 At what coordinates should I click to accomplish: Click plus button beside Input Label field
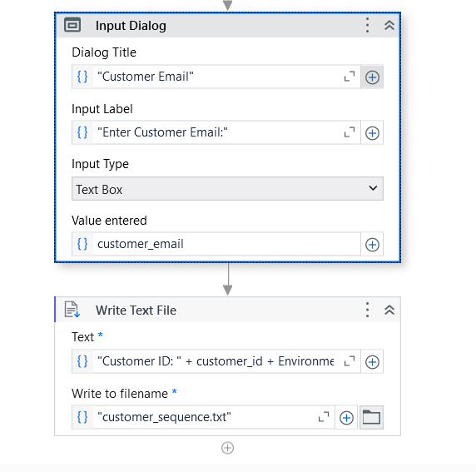point(372,132)
